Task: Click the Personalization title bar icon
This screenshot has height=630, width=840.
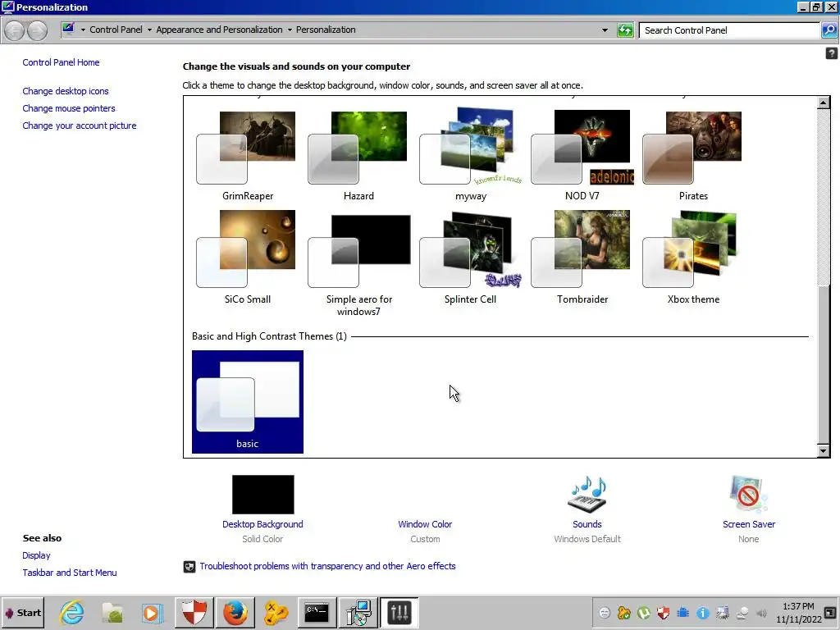Action: click(7, 7)
